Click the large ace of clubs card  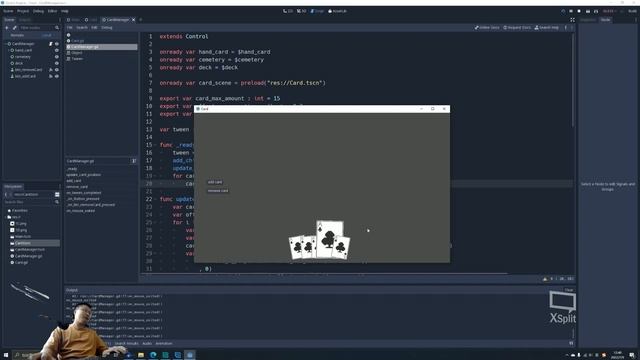(330, 238)
